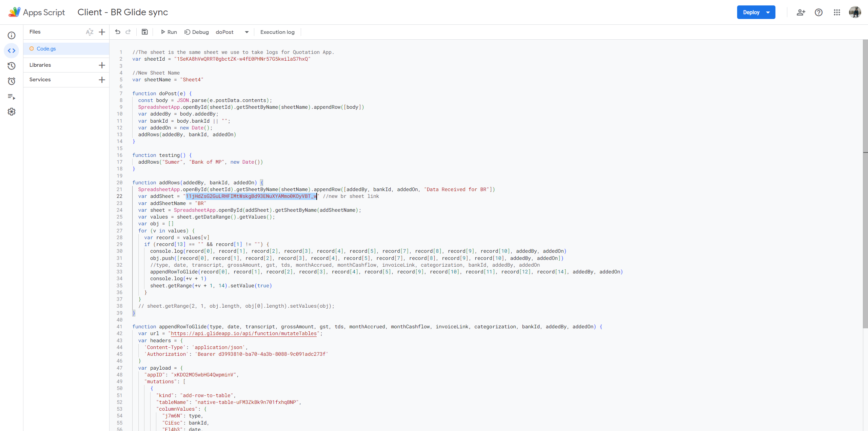Open the glideapp API URL link in code
The width and height of the screenshot is (868, 431).
pyautogui.click(x=244, y=333)
